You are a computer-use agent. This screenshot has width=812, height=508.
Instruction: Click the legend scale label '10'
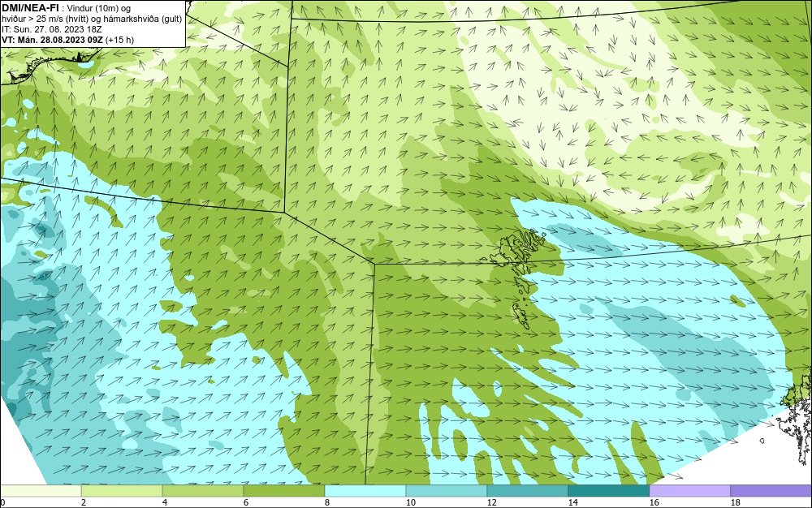point(411,502)
